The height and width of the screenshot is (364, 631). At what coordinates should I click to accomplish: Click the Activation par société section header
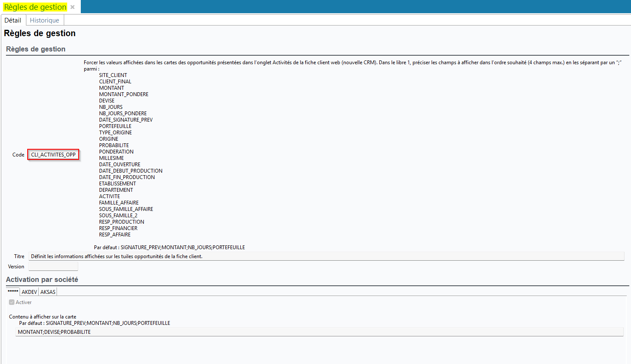pyautogui.click(x=42, y=279)
